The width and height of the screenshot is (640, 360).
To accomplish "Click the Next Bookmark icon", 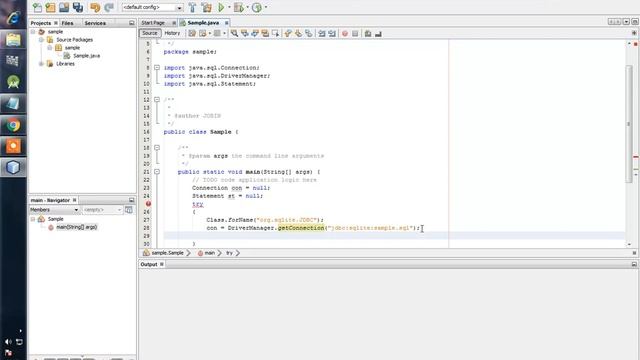I will [x=298, y=33].
